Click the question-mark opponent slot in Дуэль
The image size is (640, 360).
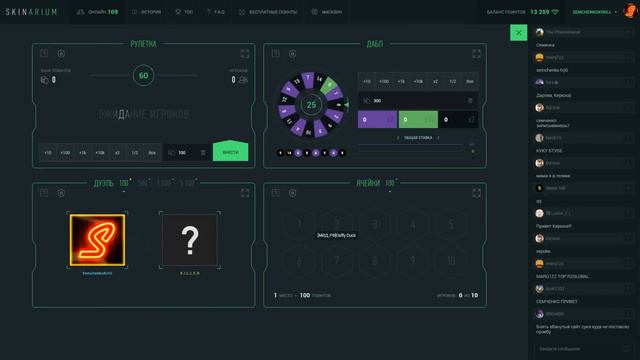190,240
